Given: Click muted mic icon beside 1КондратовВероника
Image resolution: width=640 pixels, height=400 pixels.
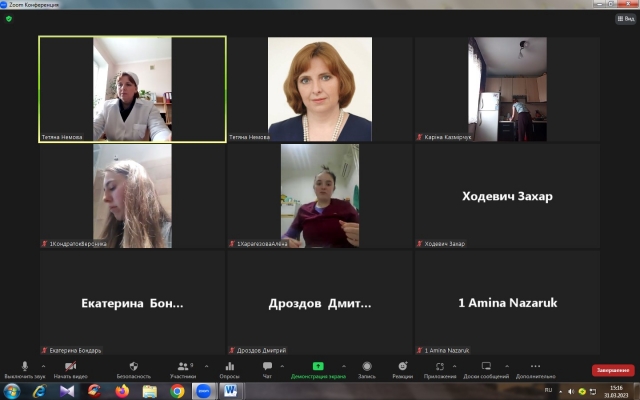Looking at the screenshot, I should click(x=44, y=244).
